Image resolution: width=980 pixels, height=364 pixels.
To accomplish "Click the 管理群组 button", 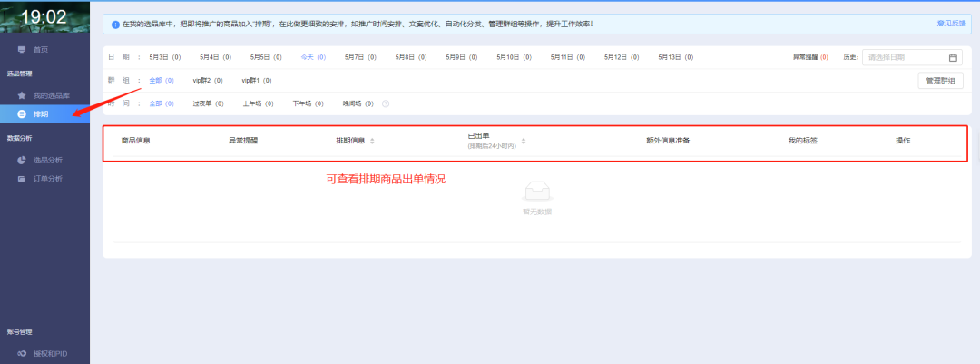I will tap(941, 81).
